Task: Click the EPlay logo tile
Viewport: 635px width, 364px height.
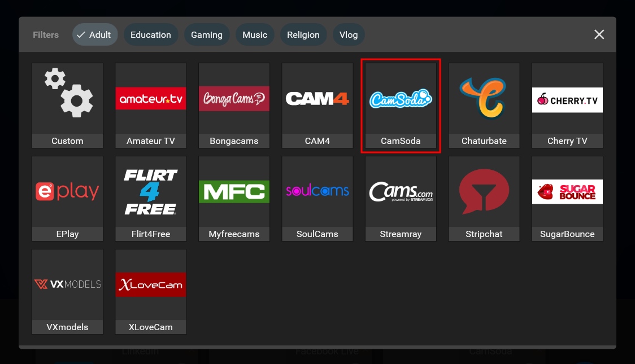Action: pos(67,198)
